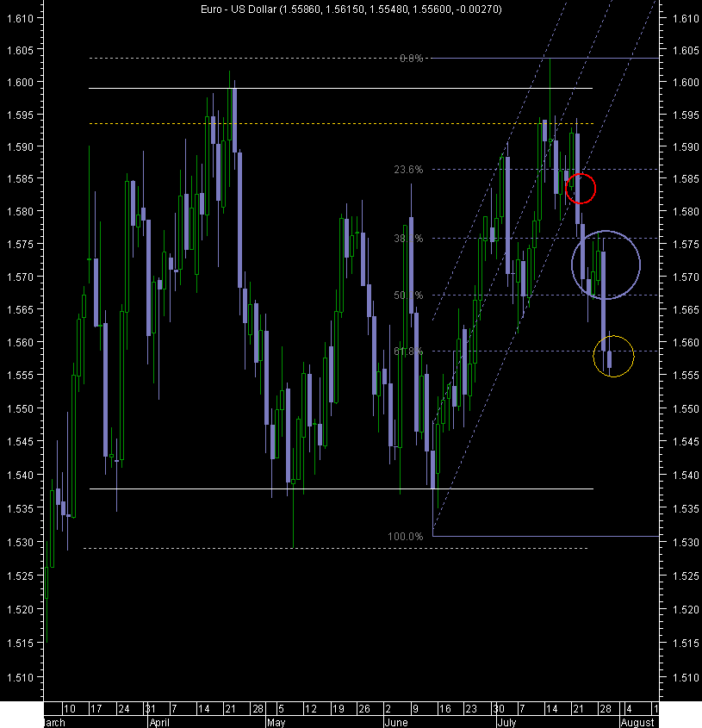Click 1.555 on the right price axis
The image size is (702, 728).
pyautogui.click(x=686, y=375)
